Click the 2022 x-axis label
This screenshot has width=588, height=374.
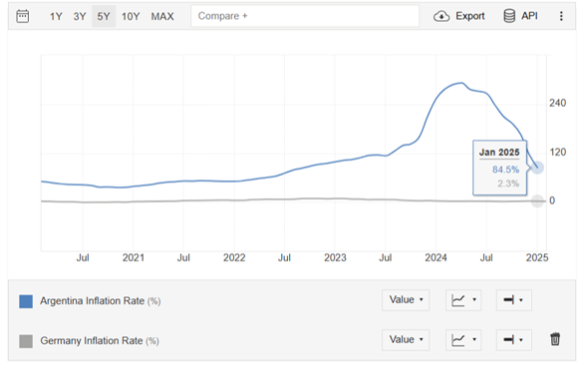pyautogui.click(x=234, y=257)
